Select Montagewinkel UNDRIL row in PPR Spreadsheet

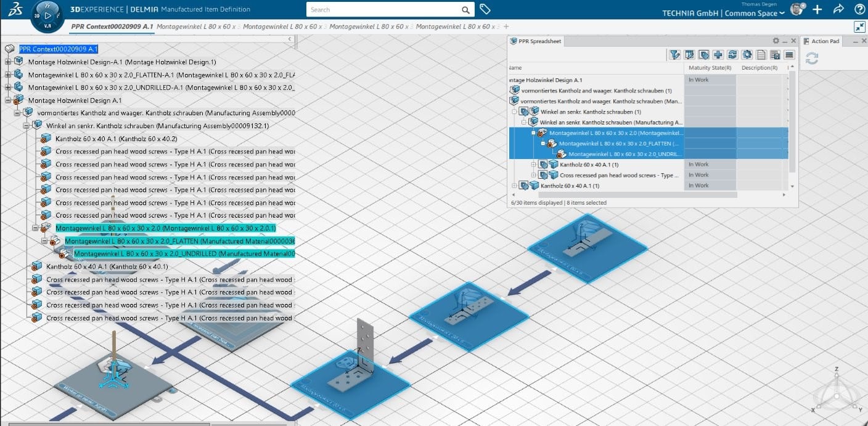(x=623, y=154)
